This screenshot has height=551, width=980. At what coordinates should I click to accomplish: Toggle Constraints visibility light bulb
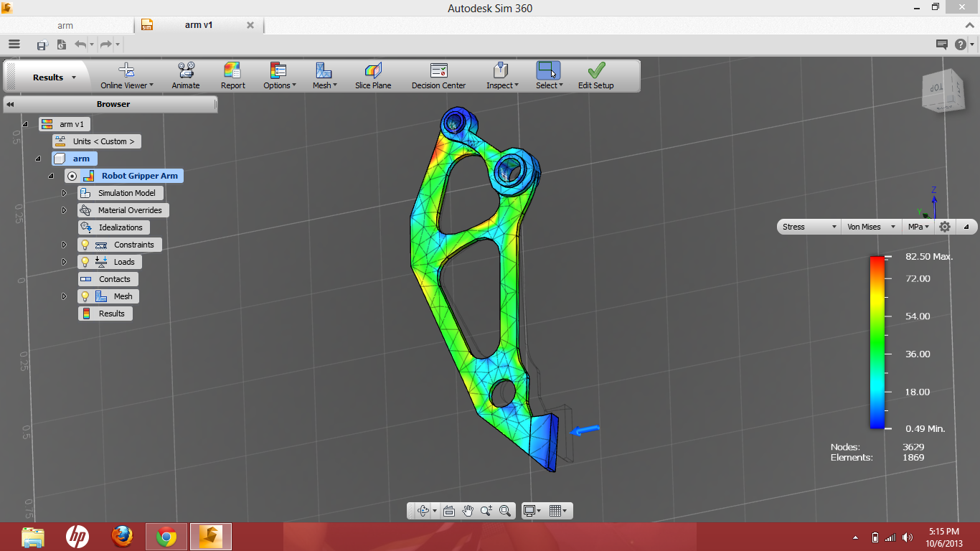(85, 245)
